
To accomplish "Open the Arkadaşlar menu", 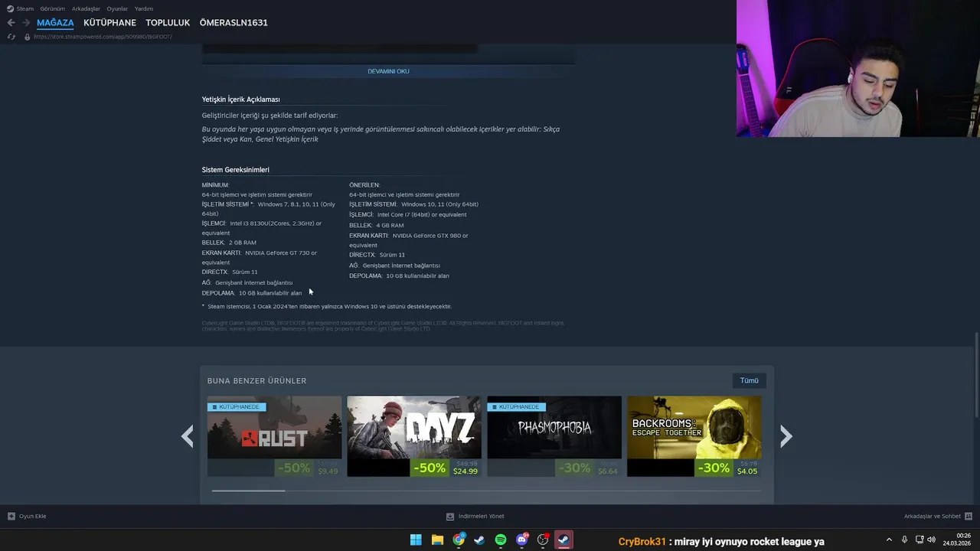I will (x=86, y=8).
